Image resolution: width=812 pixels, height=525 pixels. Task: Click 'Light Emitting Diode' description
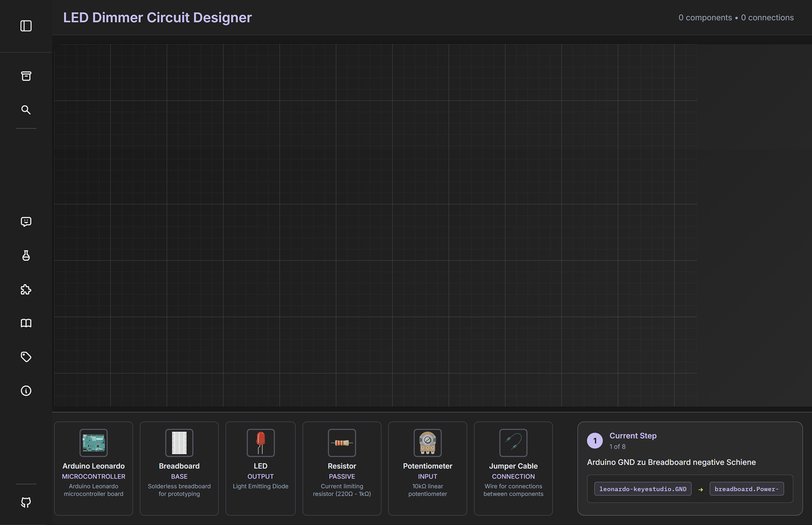coord(261,486)
